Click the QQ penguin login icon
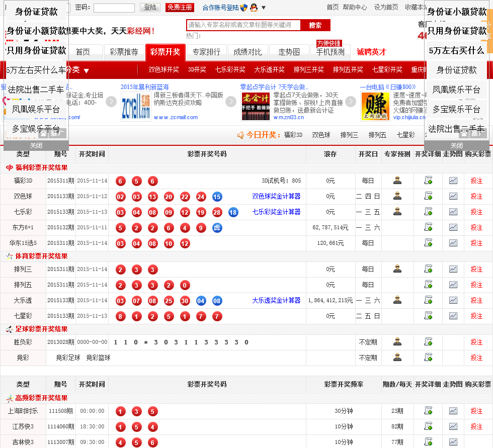 pos(254,8)
